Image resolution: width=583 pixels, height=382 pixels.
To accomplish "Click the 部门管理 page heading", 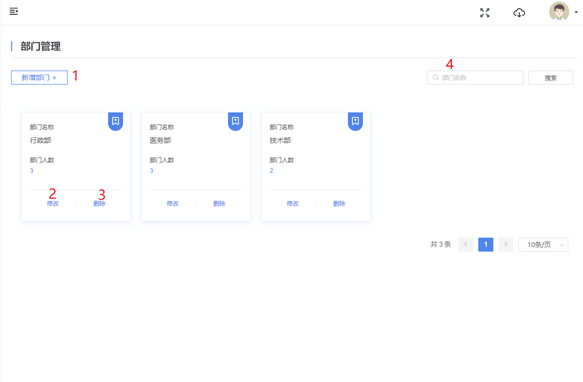I will (41, 46).
